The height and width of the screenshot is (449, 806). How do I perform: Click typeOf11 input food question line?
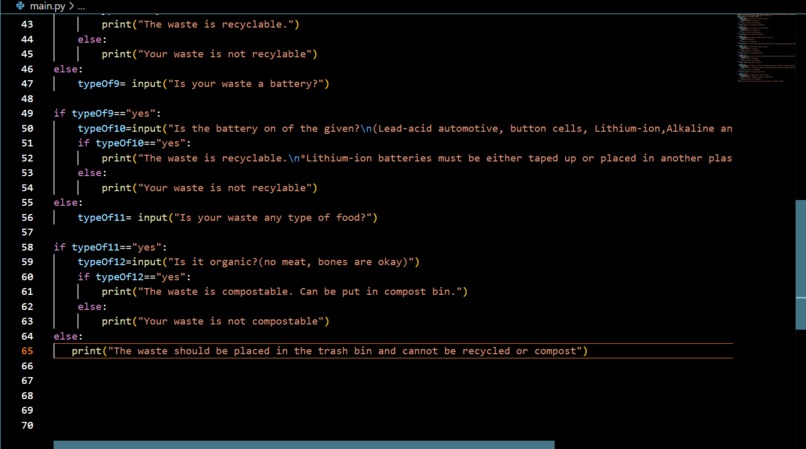[228, 218]
